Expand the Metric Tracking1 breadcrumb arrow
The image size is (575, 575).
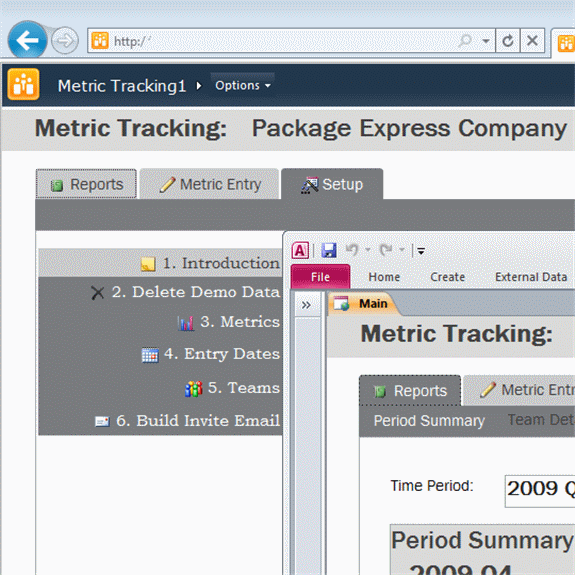(x=199, y=86)
